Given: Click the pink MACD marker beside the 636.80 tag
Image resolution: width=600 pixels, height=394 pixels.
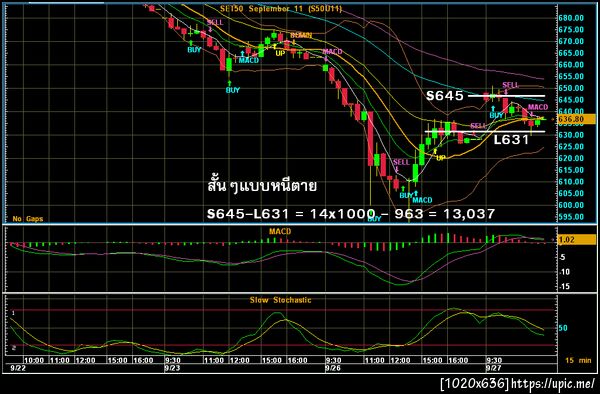Looking at the screenshot, I should tap(538, 107).
